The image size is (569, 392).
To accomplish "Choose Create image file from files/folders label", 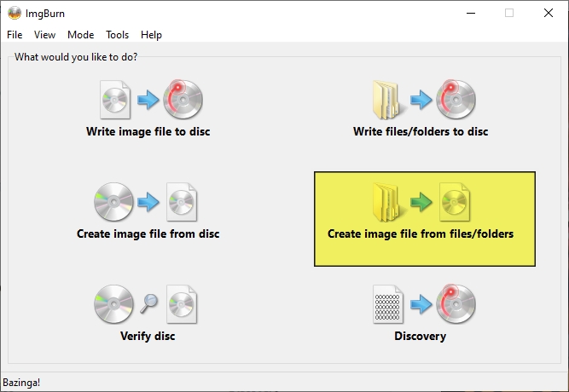I will (x=421, y=233).
